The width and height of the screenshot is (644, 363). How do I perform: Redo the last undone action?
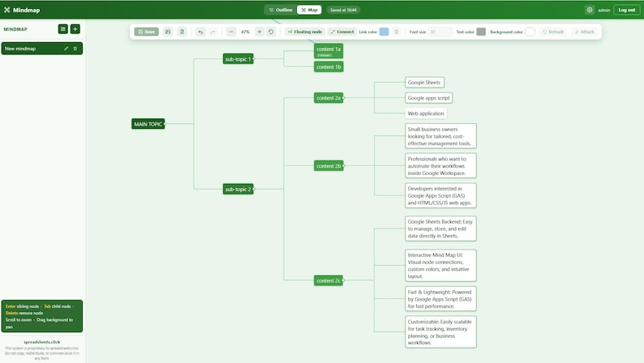213,32
